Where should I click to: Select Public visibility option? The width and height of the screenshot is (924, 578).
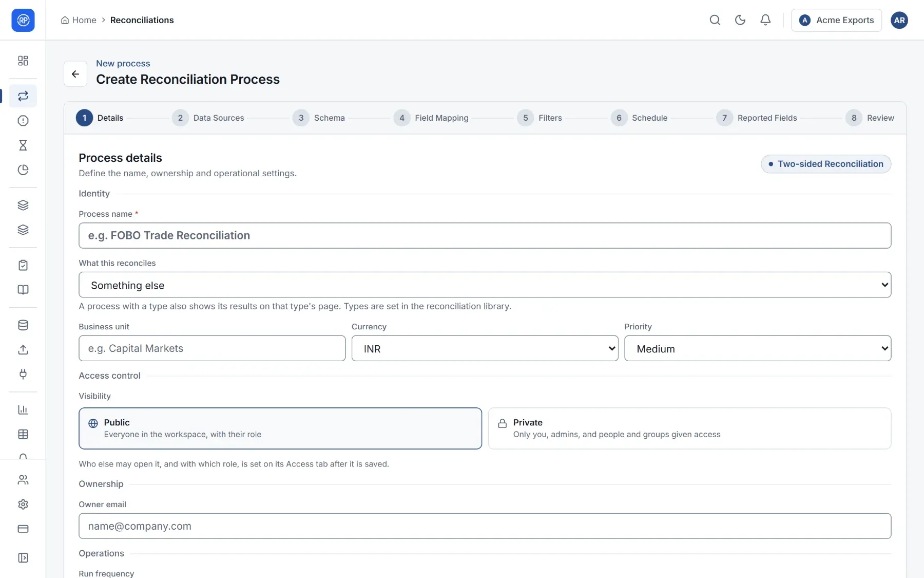tap(280, 428)
